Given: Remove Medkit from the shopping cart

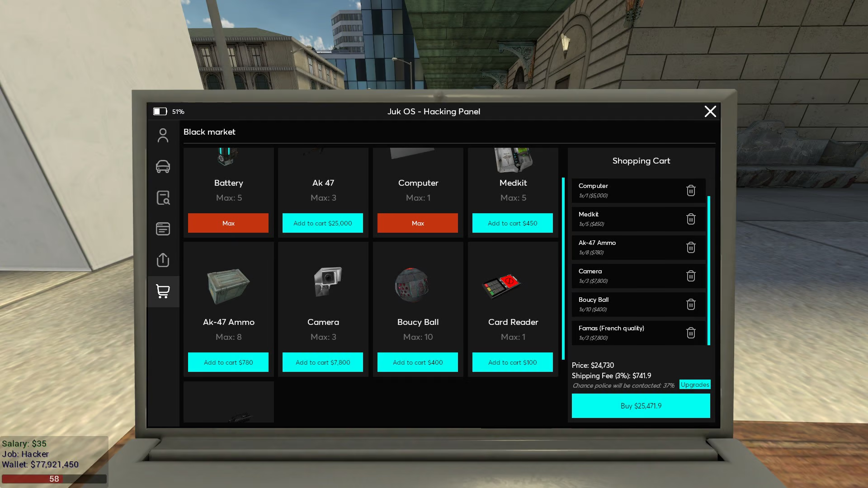Looking at the screenshot, I should (x=691, y=219).
